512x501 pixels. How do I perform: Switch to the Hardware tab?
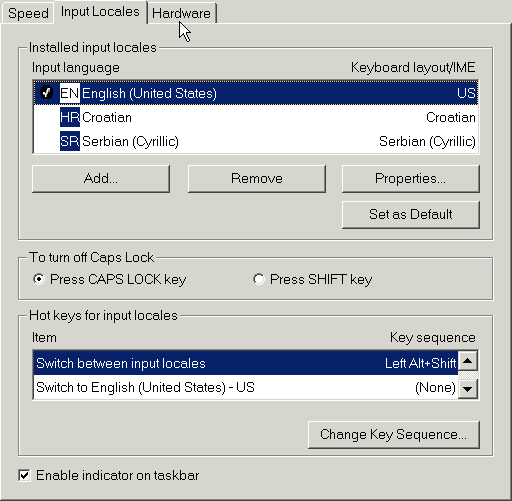click(x=181, y=13)
